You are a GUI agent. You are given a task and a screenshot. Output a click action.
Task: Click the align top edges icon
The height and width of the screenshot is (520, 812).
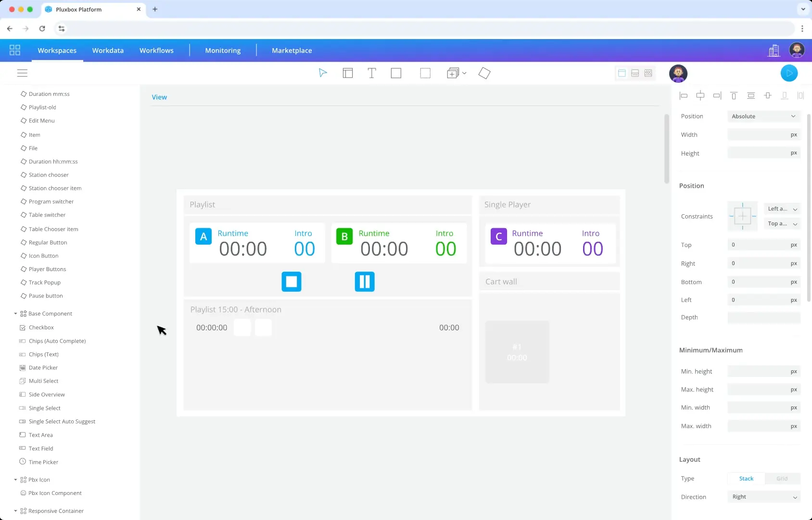point(734,96)
